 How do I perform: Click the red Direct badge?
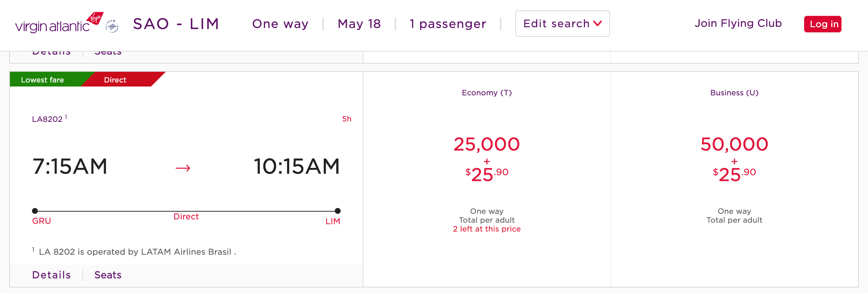(115, 80)
